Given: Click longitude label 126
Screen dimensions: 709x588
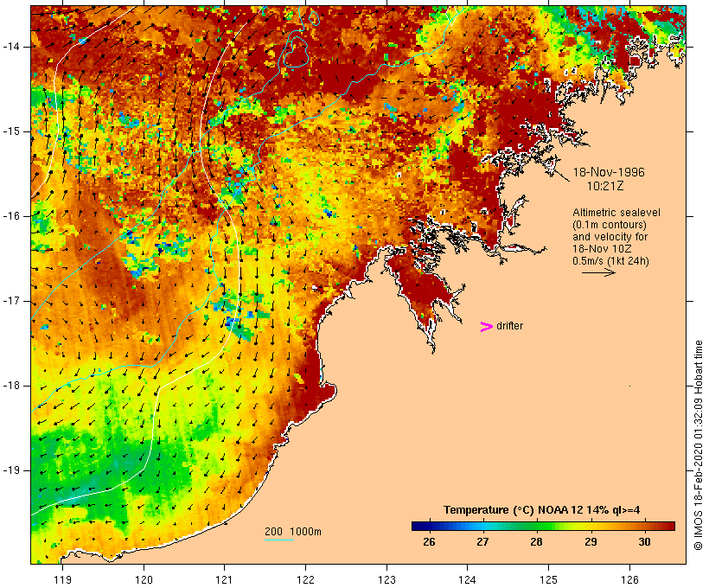Looking at the screenshot, I should tap(629, 579).
